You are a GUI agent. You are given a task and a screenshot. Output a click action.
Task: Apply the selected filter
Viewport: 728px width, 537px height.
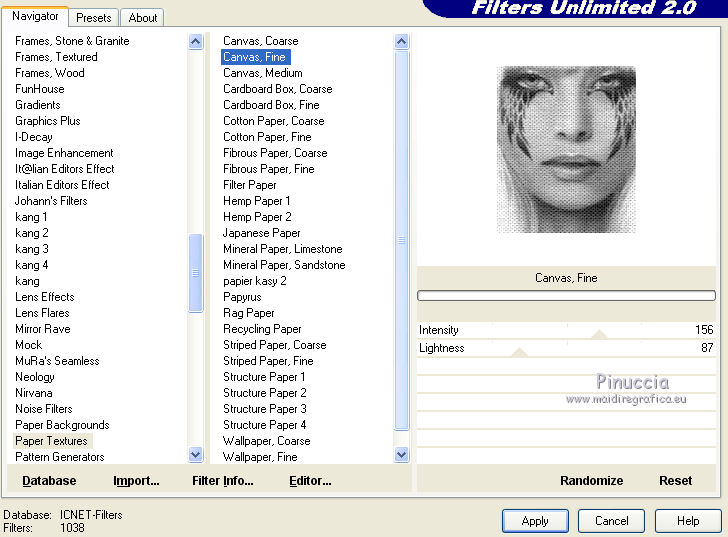click(x=535, y=521)
